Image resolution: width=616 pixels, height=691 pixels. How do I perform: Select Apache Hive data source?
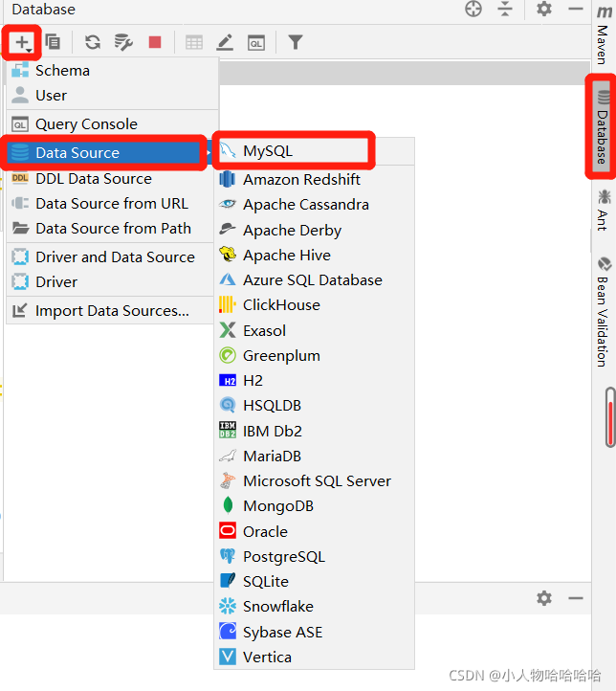[x=315, y=256]
